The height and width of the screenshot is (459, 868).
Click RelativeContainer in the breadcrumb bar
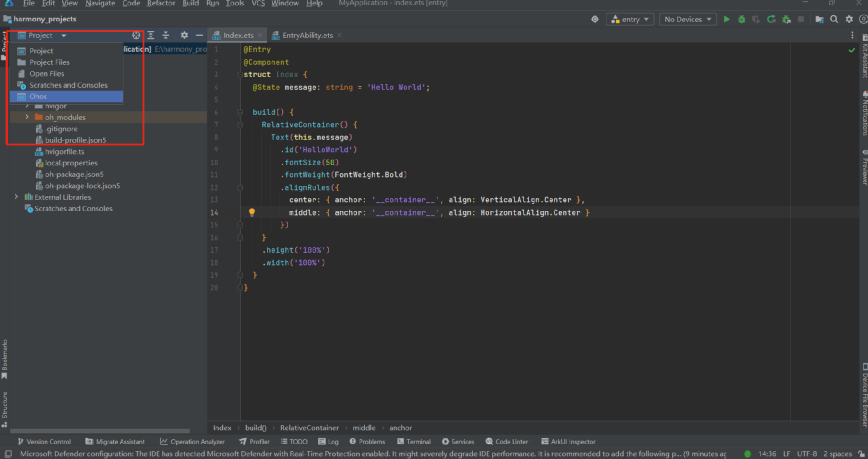tap(309, 428)
